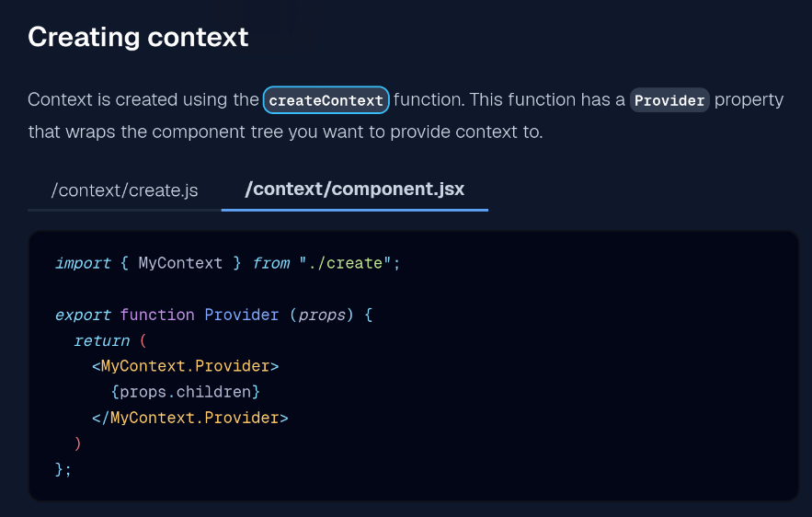812x517 pixels.
Task: Click the import keyword in the code
Action: 82,263
